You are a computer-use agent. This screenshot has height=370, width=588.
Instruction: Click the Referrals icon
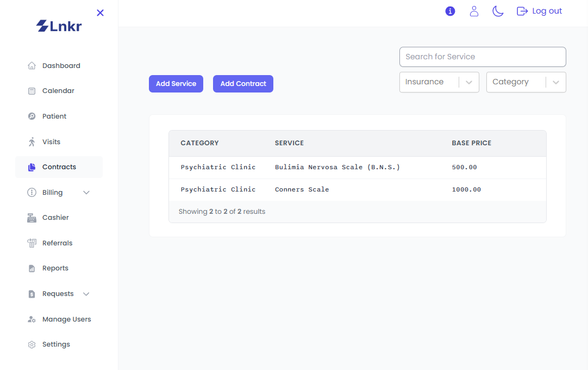coord(32,243)
